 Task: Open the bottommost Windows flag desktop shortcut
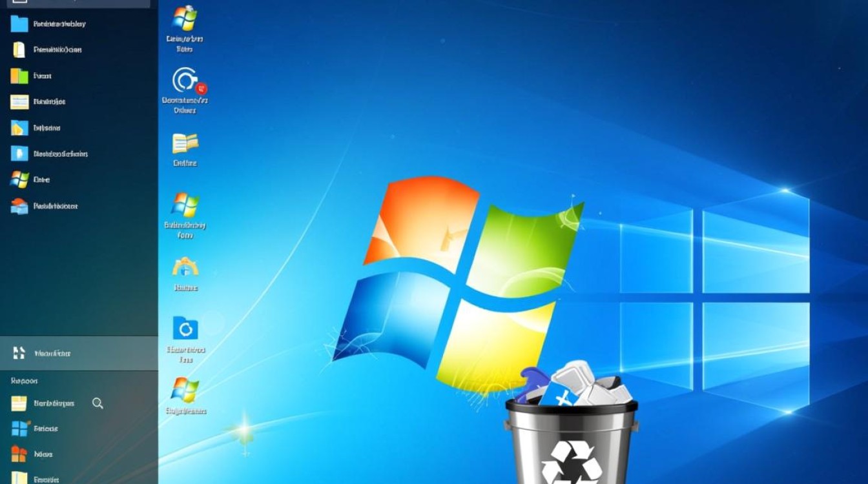[185, 390]
